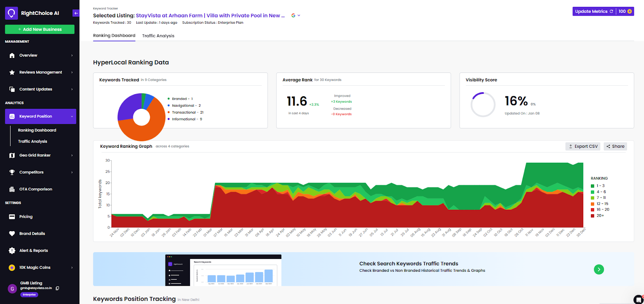Toggle the Transactional pie legend item
The image size is (644, 304).
[x=186, y=112]
